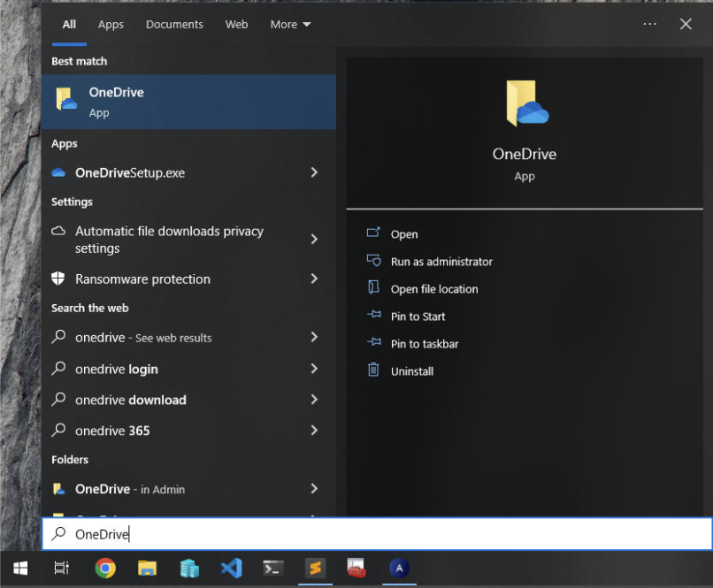
Task: Expand the onedrive login arrow
Action: click(x=314, y=369)
